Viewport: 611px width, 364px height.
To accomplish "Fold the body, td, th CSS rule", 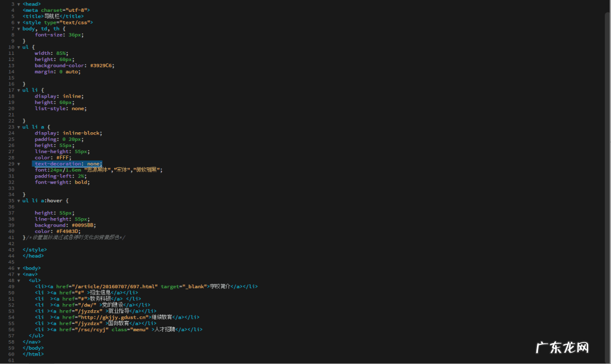I will tap(18, 29).
